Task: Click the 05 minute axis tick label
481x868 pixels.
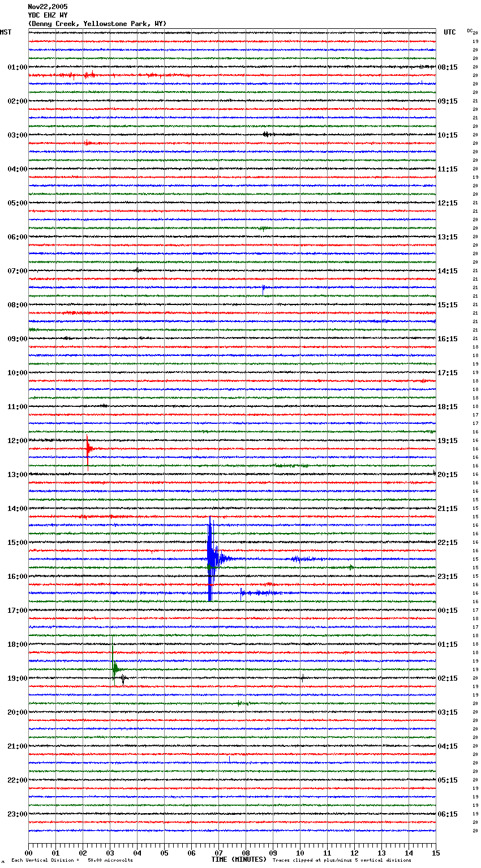Action: (x=164, y=853)
